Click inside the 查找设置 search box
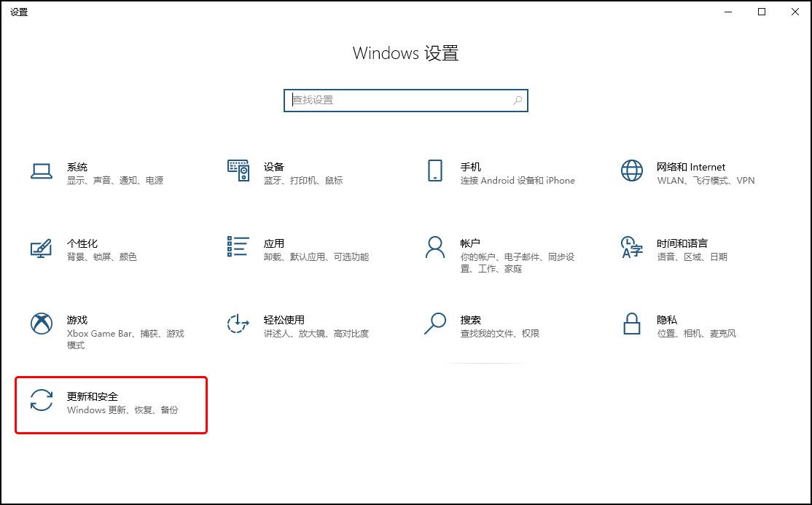The image size is (812, 505). pyautogui.click(x=406, y=101)
